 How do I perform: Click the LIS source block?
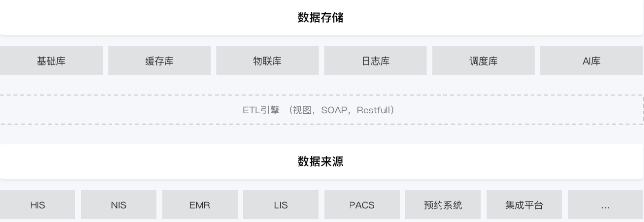click(281, 205)
